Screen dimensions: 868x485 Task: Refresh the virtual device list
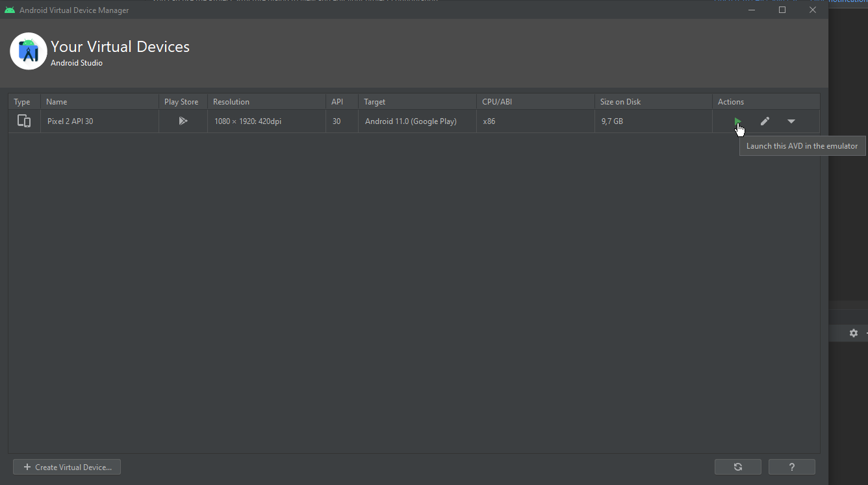[738, 467]
